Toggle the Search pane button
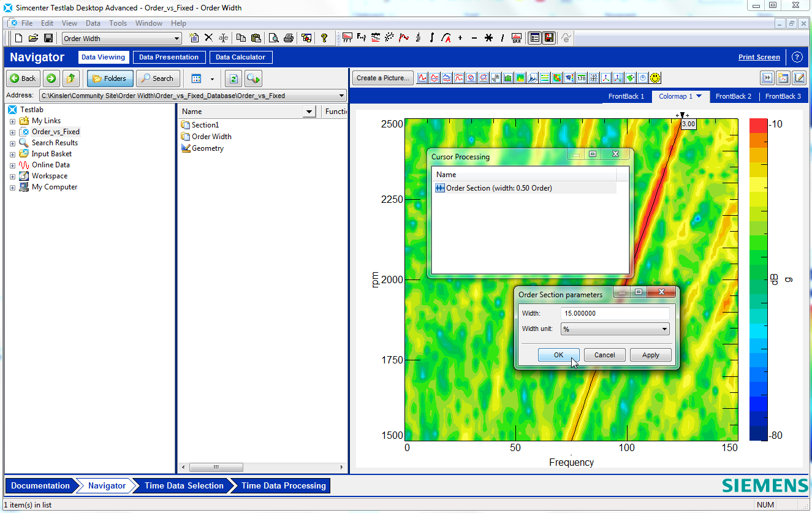 [158, 78]
